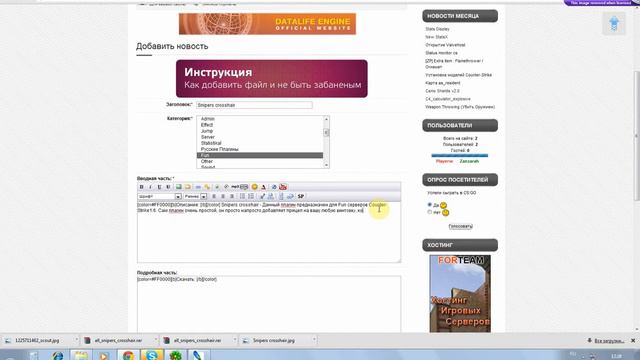
Task: Click the YouTube insert icon
Action: point(283,187)
